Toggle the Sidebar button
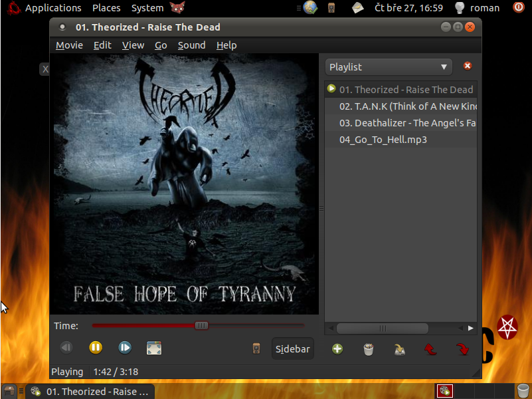Screen dimensions: 532x399 coord(293,348)
